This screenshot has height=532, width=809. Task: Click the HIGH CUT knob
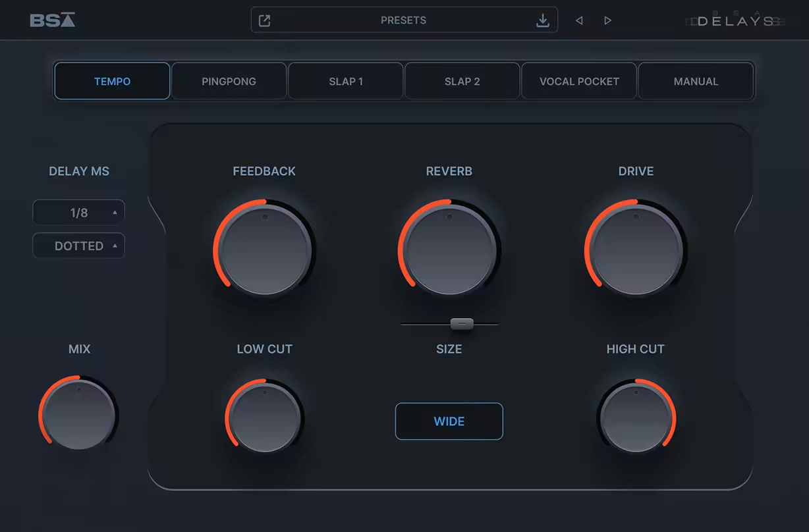click(636, 417)
